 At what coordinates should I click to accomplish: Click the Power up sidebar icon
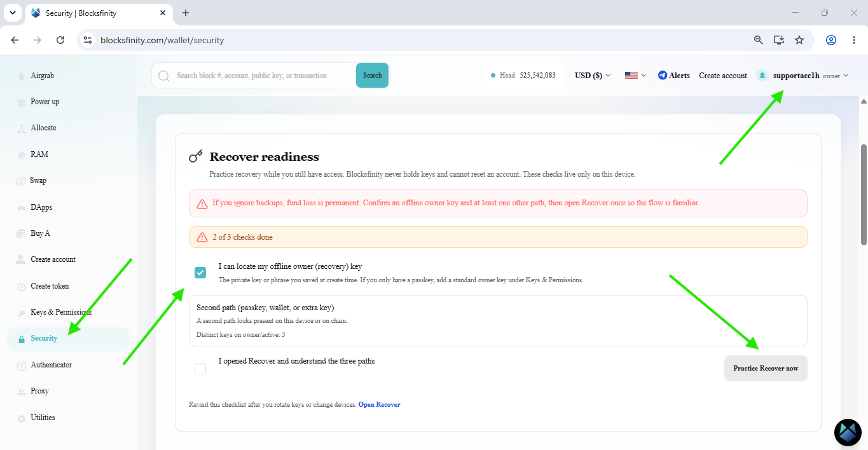coord(22,102)
